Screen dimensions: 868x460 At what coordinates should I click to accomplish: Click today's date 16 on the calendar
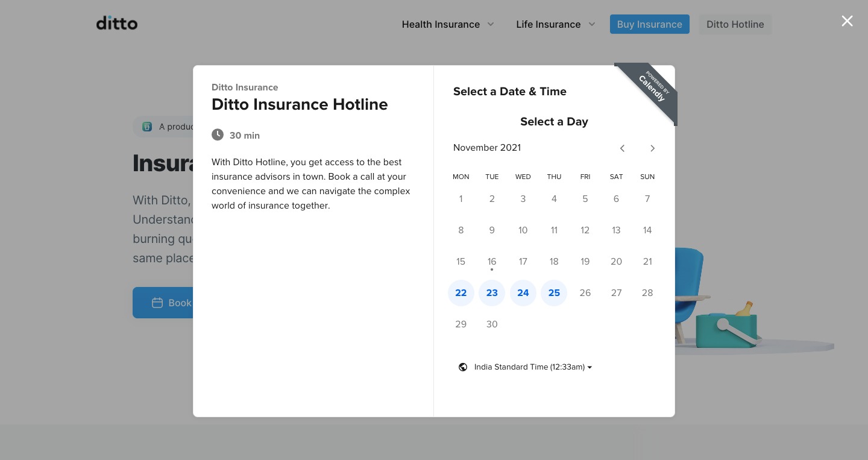click(492, 262)
